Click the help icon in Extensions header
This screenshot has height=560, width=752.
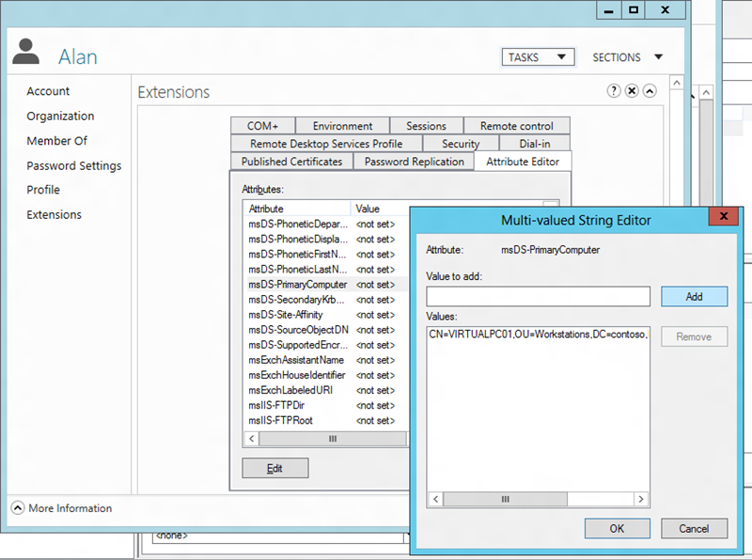[614, 91]
